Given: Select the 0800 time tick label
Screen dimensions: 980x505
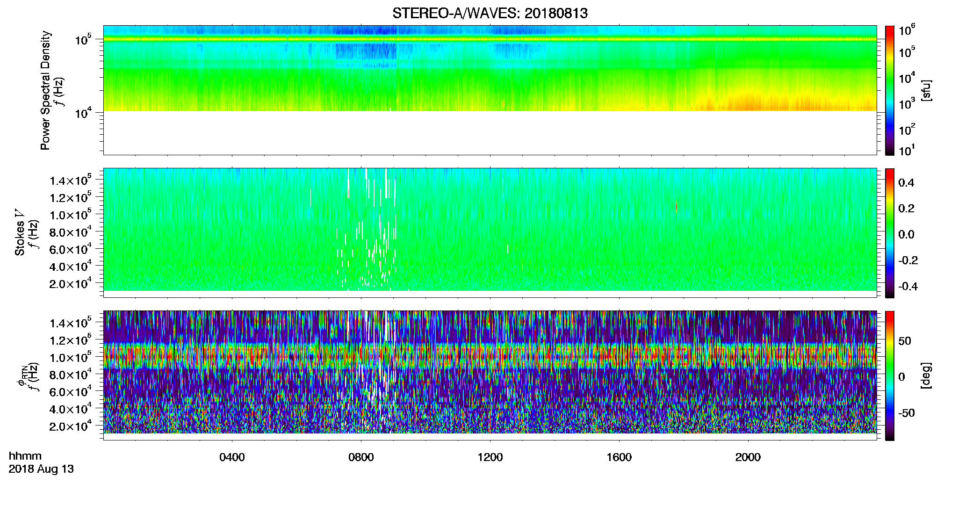Looking at the screenshot, I should point(361,457).
